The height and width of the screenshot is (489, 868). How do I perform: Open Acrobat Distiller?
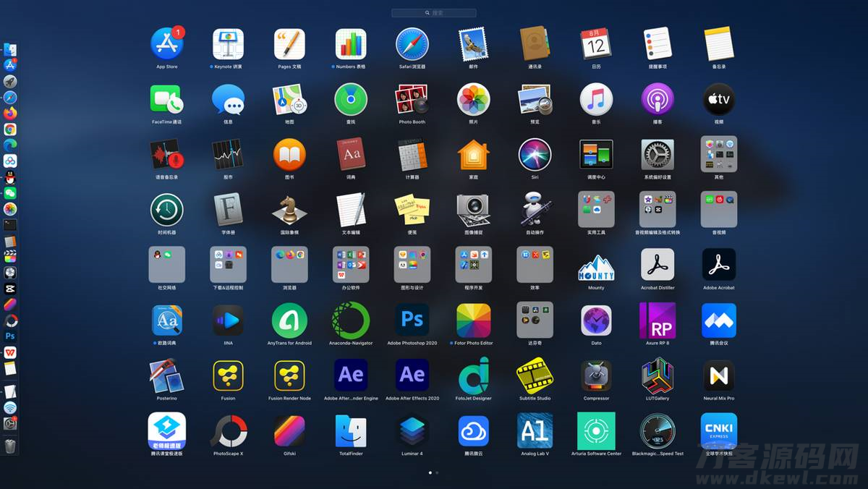658,265
